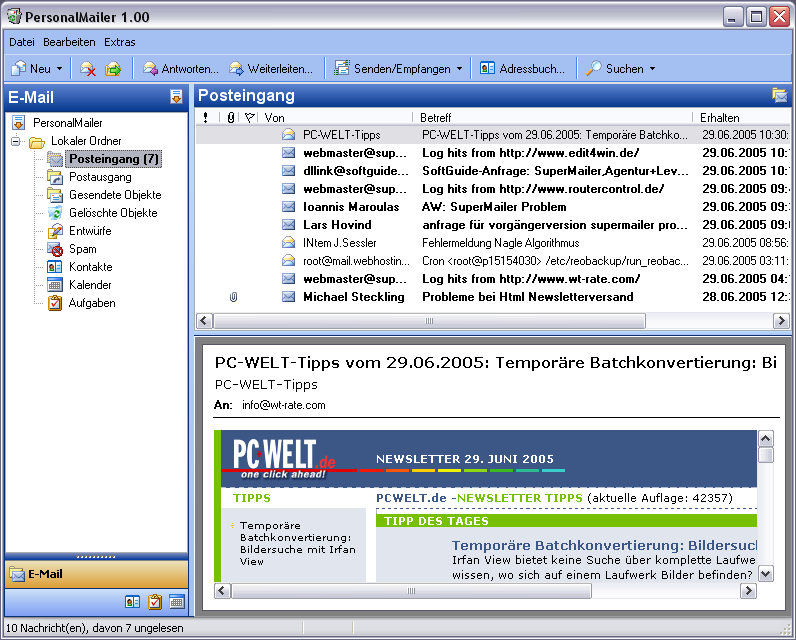Screen dimensions: 796x640
Task: Click the contacts shortcut icon at bottom
Action: (132, 602)
